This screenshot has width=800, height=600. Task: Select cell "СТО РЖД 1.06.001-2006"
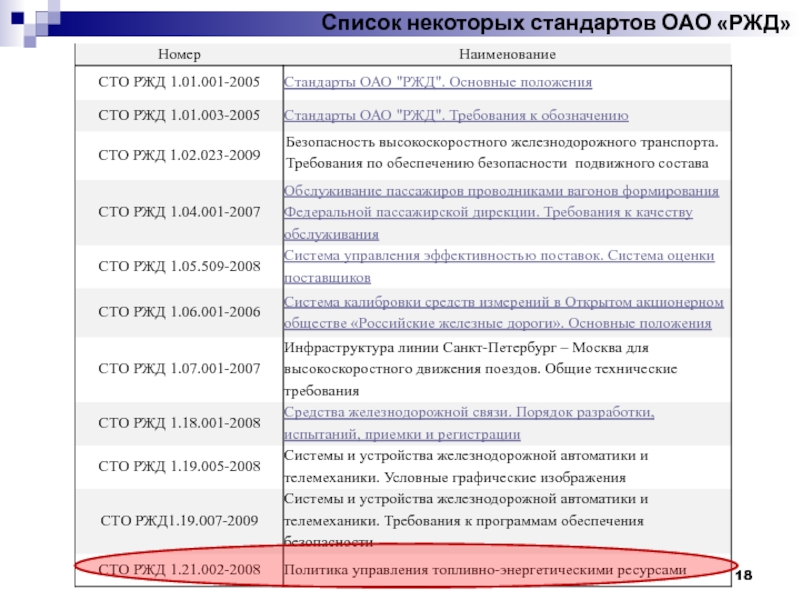pos(179,312)
